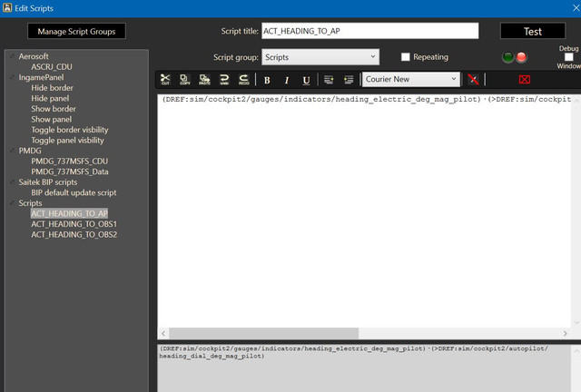Screen dimensions: 581x392
Task: Click the Undo toolbar icon
Action: [x=224, y=79]
